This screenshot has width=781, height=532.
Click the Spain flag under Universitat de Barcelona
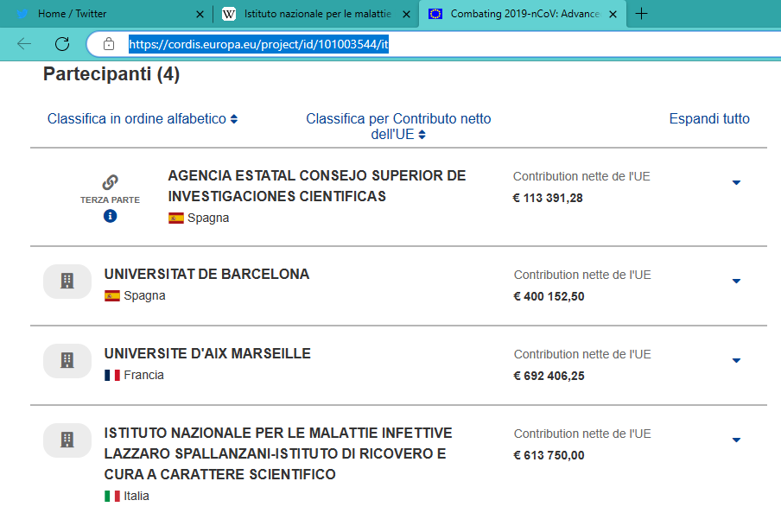pyautogui.click(x=112, y=296)
